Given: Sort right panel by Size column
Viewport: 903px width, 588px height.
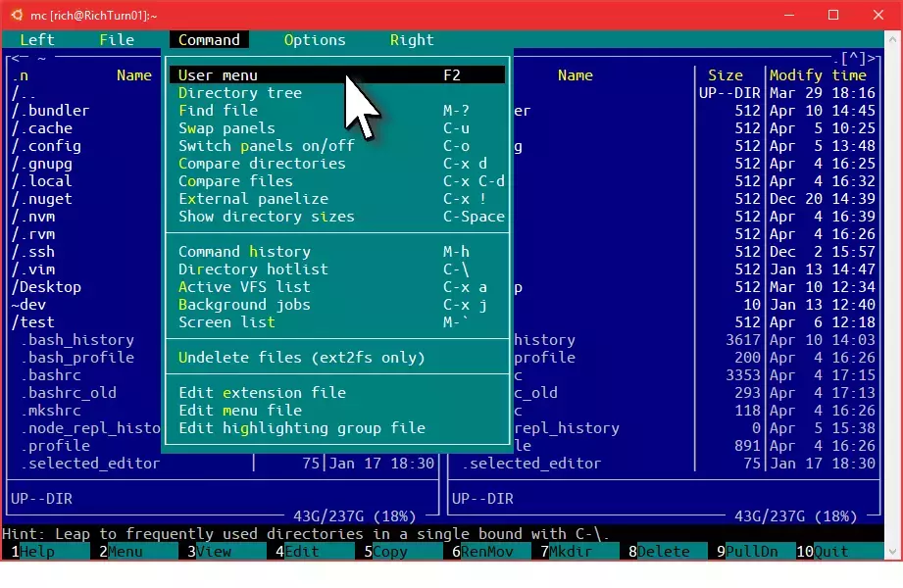Looking at the screenshot, I should coord(726,75).
